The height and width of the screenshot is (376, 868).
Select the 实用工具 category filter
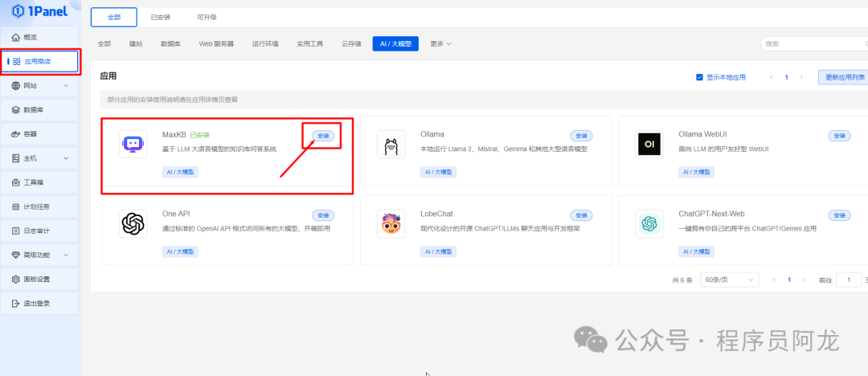coord(310,43)
